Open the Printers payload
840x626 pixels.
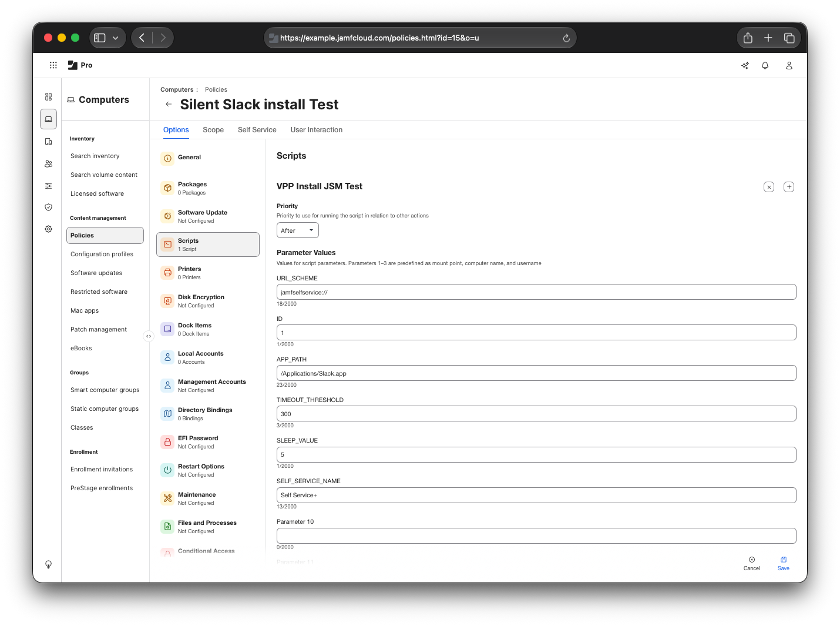click(208, 273)
